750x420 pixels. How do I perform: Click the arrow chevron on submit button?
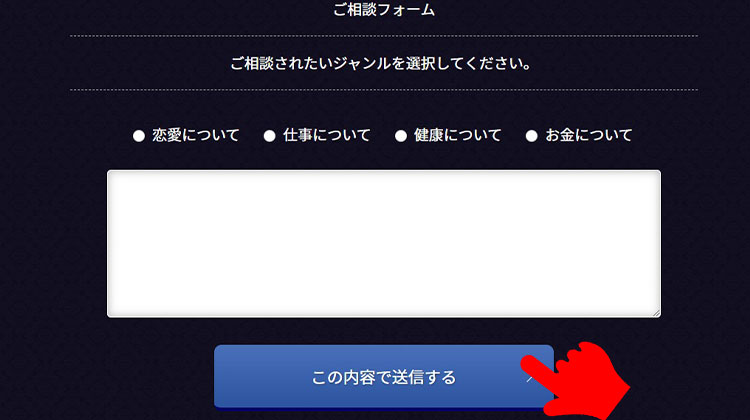click(x=530, y=378)
